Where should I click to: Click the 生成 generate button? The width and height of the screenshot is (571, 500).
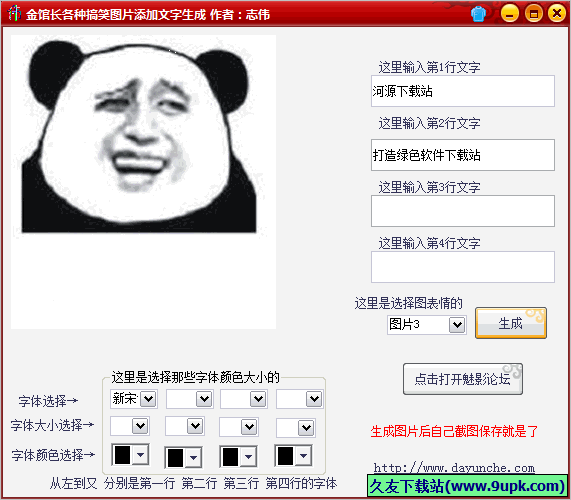click(511, 323)
